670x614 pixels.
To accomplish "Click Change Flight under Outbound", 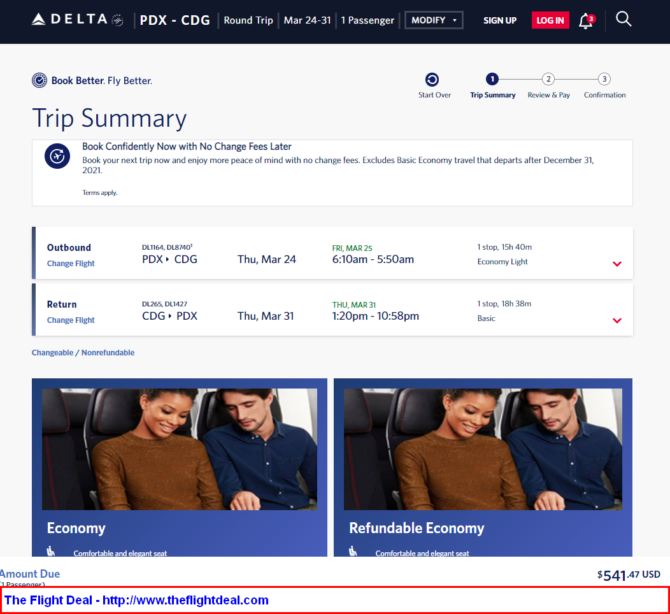I will coord(71,264).
